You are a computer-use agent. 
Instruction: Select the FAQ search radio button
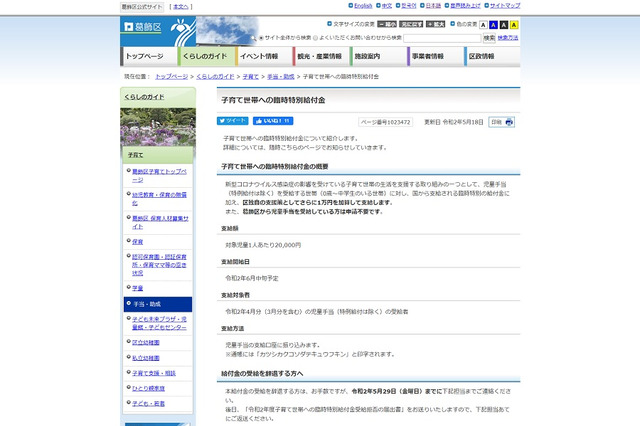(315, 38)
